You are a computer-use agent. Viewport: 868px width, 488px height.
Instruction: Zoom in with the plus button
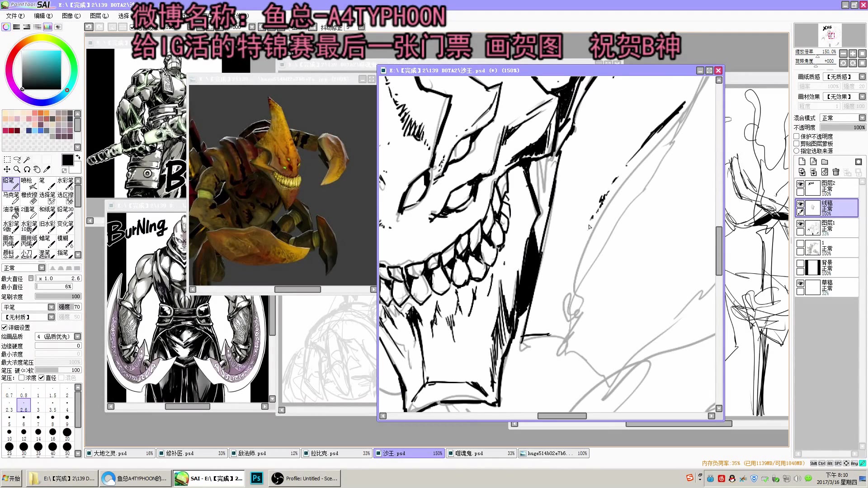pos(853,53)
